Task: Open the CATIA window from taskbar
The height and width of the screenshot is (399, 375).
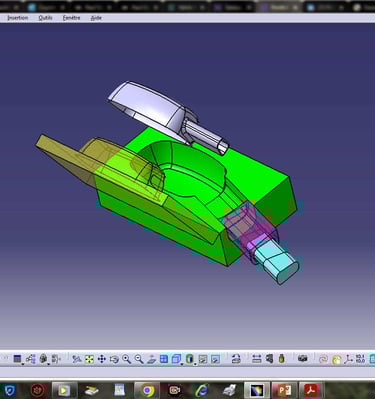Action: (256, 390)
